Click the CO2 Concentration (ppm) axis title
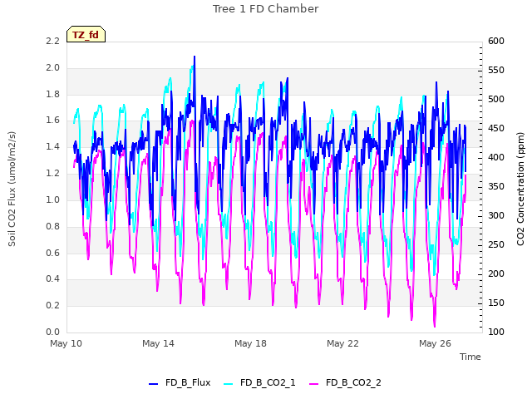This screenshot has height=399, width=532. (x=520, y=189)
